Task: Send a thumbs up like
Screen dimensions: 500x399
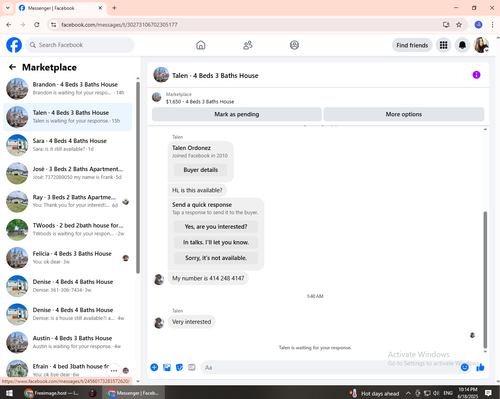Action: [480, 367]
